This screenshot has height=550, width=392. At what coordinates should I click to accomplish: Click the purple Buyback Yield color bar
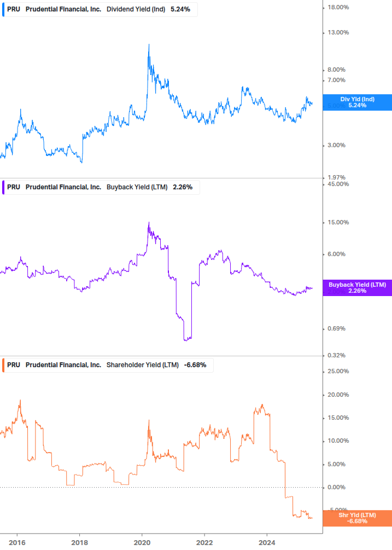pyautogui.click(x=3, y=187)
